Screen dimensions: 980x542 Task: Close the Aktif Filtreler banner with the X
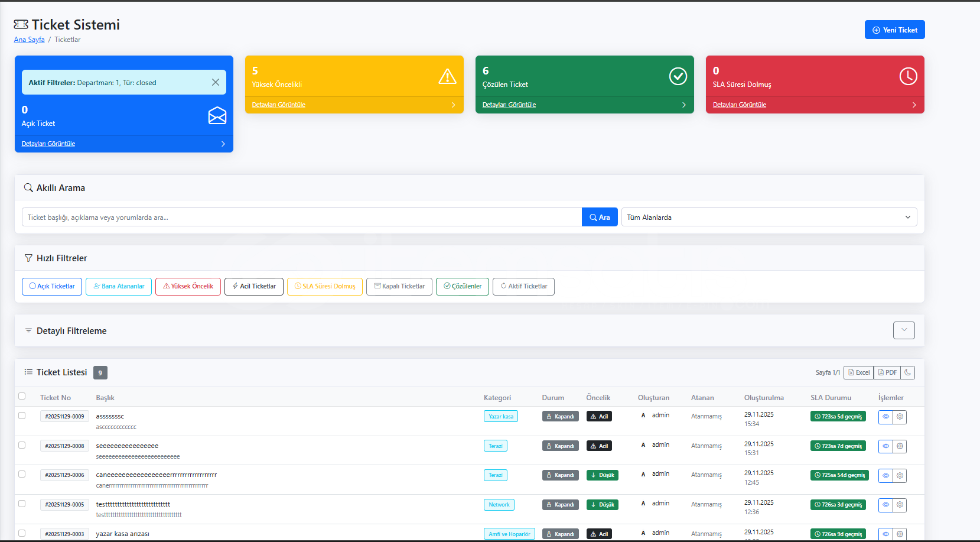coord(216,82)
